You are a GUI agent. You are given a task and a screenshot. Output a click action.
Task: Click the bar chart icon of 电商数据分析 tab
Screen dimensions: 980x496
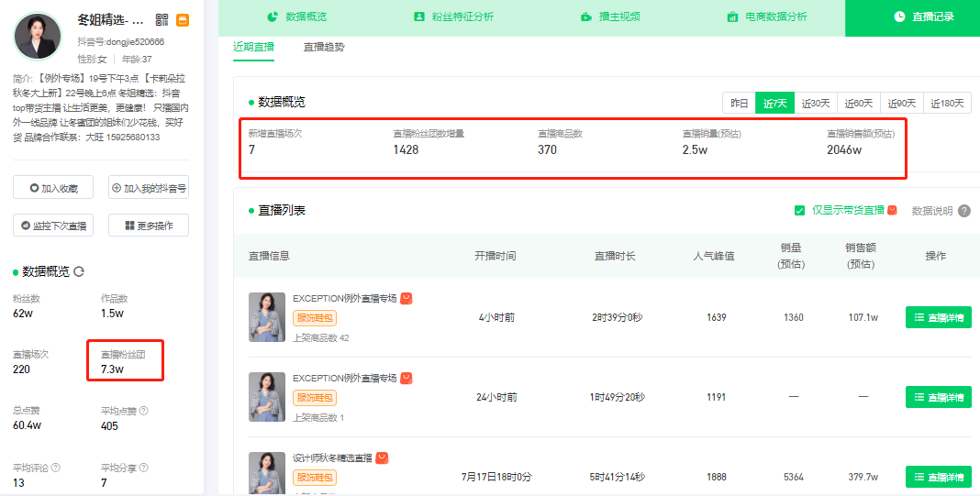[732, 17]
